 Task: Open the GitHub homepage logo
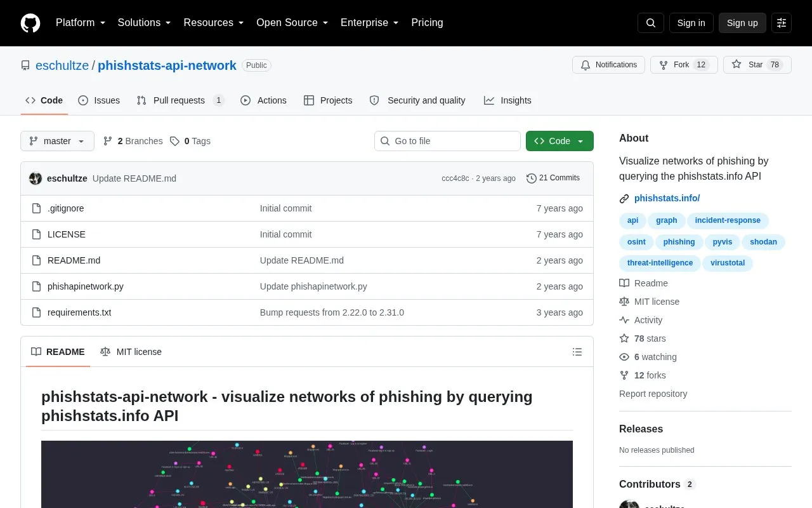pyautogui.click(x=30, y=23)
